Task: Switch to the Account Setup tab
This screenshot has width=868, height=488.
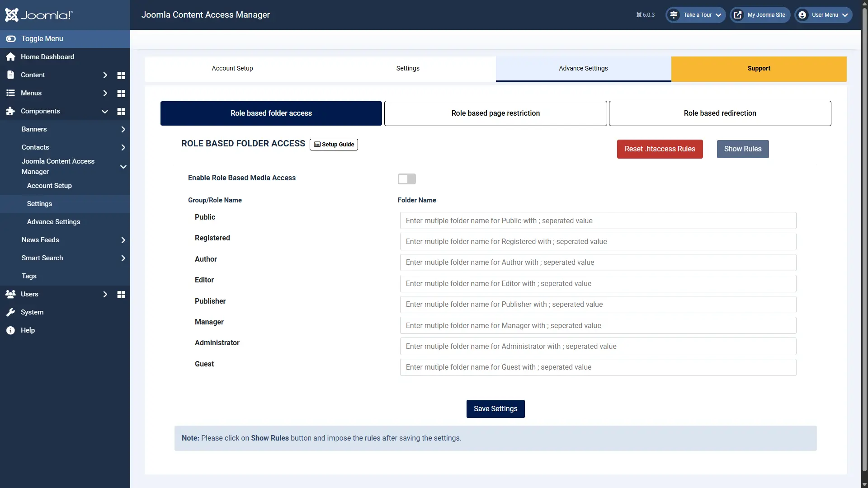Action: tap(232, 69)
